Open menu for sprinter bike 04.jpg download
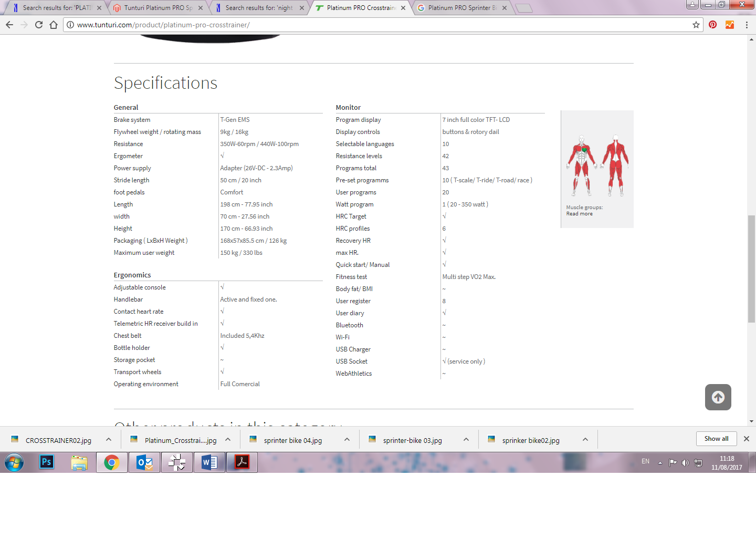 (346, 440)
